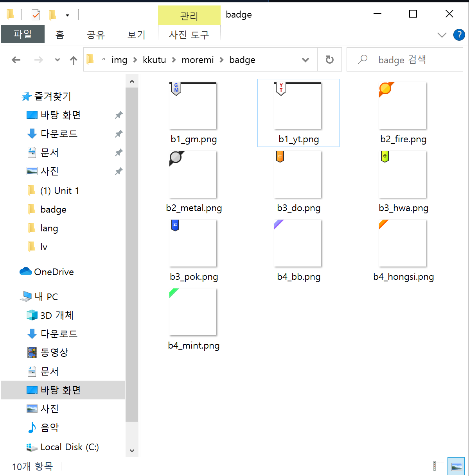Expand the chevron after moremi breadcrumb
This screenshot has height=476, width=469.
point(222,60)
